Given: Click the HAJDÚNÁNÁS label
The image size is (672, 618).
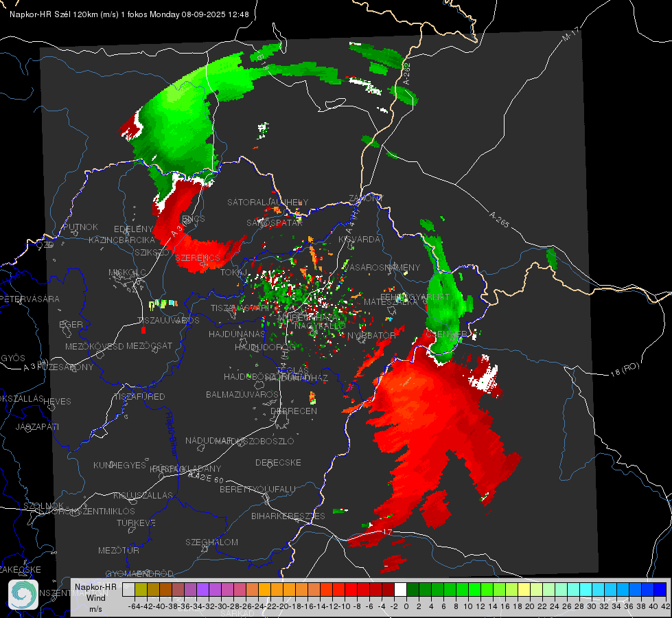Looking at the screenshot, I should 237,334.
